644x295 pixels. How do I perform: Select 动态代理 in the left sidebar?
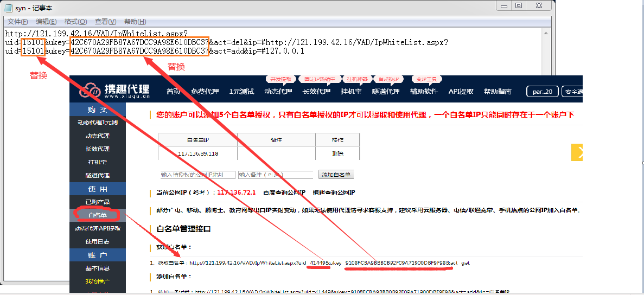[x=97, y=136]
